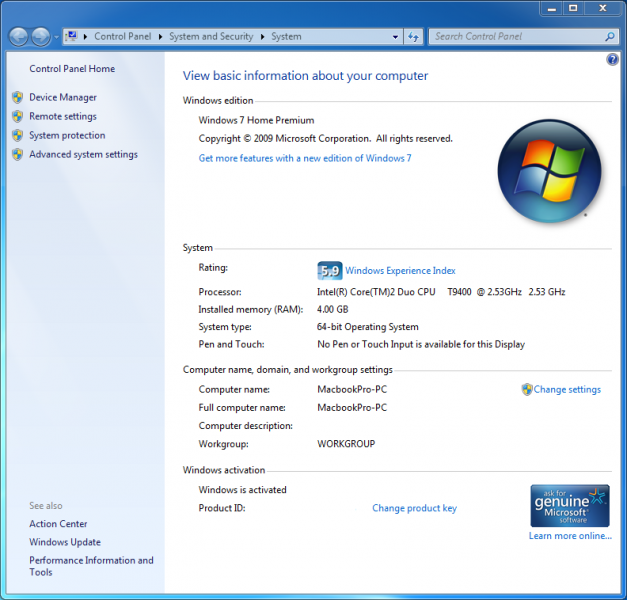The width and height of the screenshot is (627, 600).
Task: Click the magnifier icon in the search box
Action: [x=609, y=37]
